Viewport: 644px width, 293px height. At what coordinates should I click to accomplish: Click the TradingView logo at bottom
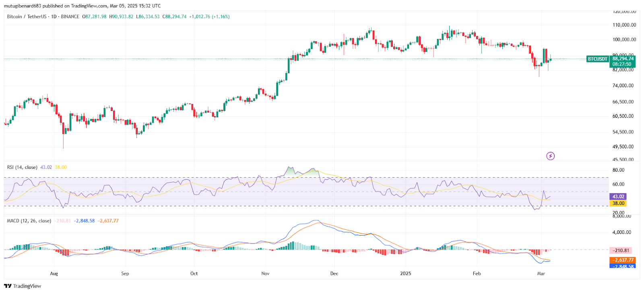click(x=23, y=286)
